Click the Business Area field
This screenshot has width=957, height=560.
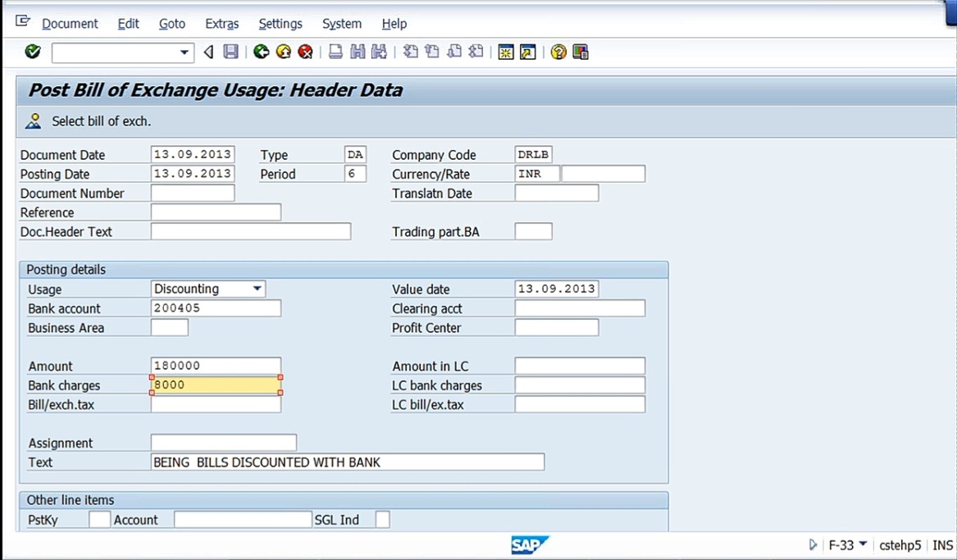(x=170, y=328)
